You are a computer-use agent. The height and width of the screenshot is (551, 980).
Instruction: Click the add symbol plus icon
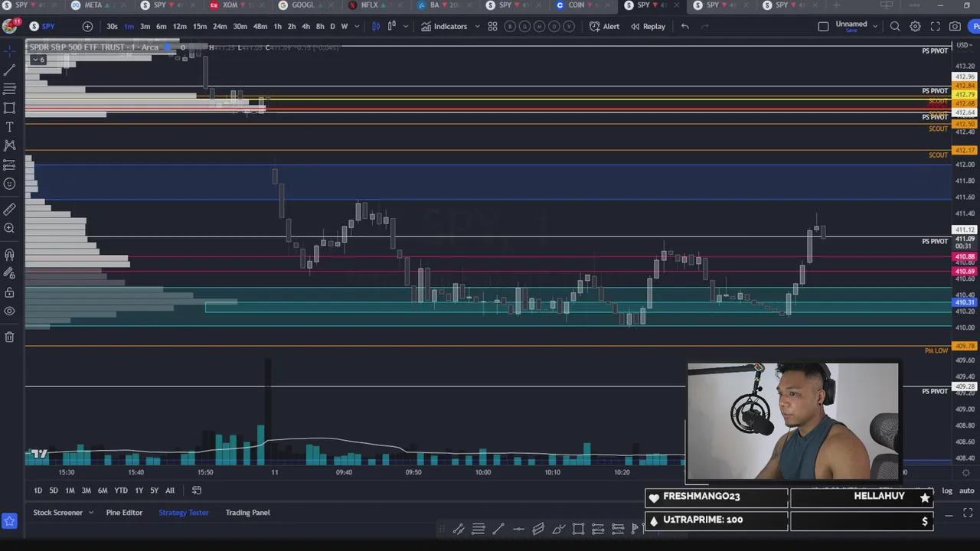tap(87, 26)
